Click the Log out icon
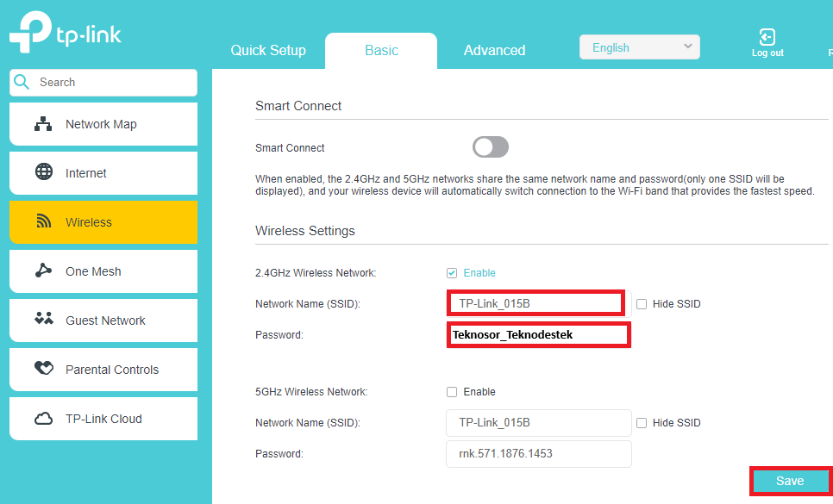Image resolution: width=833 pixels, height=504 pixels. click(x=767, y=38)
